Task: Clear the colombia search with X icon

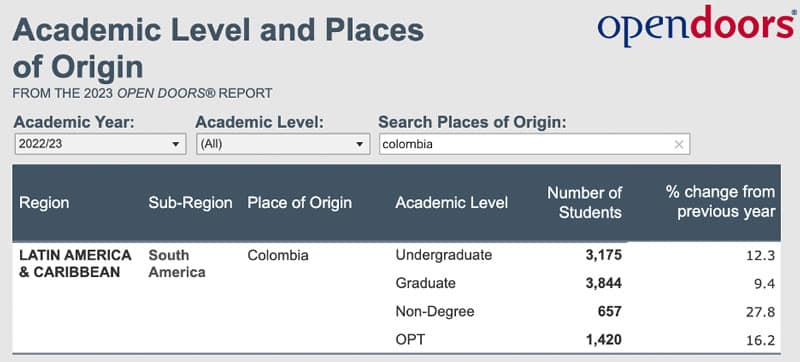Action: 679,145
